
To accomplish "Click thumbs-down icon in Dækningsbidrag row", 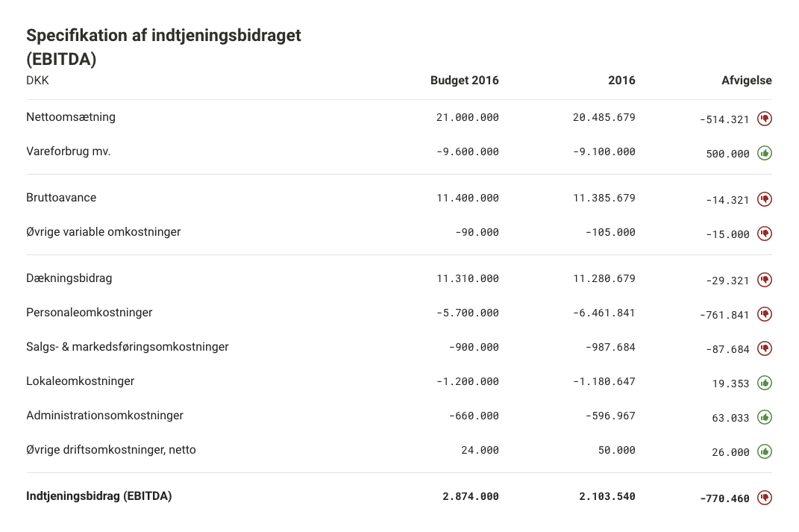I will [765, 280].
